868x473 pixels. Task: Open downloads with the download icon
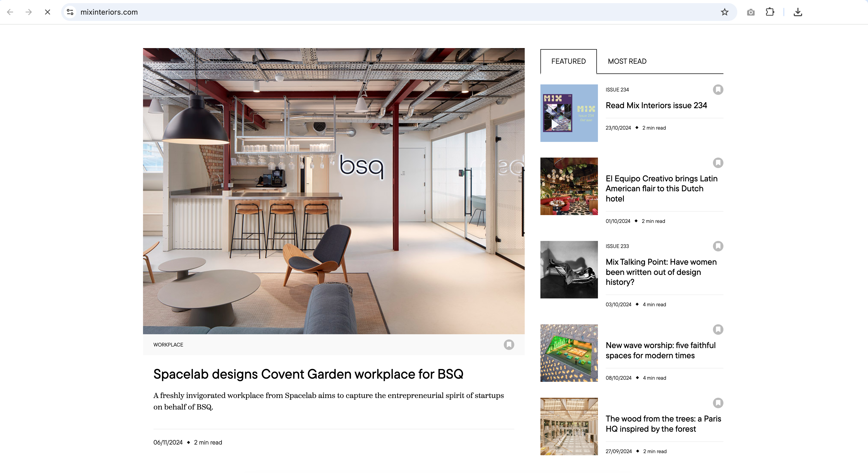798,12
